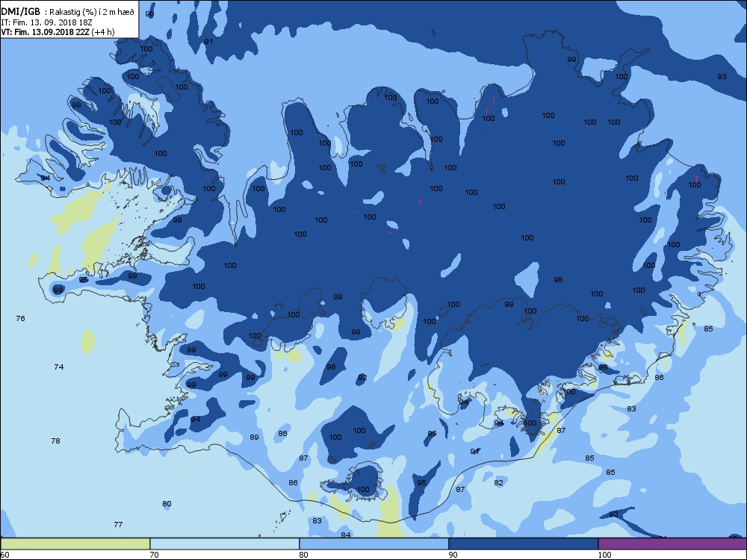Click the 'VT: Fim. 13.09.2018 22Z (+4 h)' line
747x560 pixels.
pos(58,32)
